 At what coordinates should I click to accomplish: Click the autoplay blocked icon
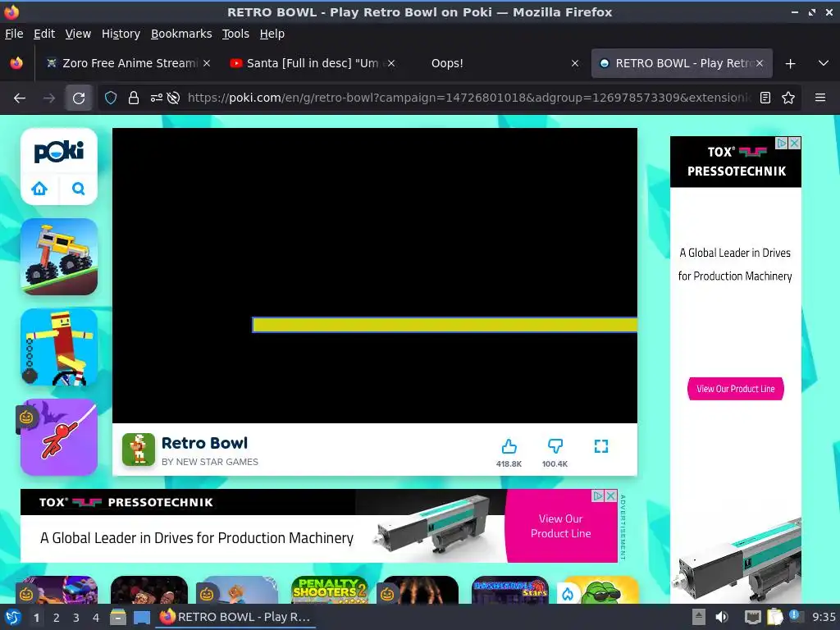coord(173,98)
